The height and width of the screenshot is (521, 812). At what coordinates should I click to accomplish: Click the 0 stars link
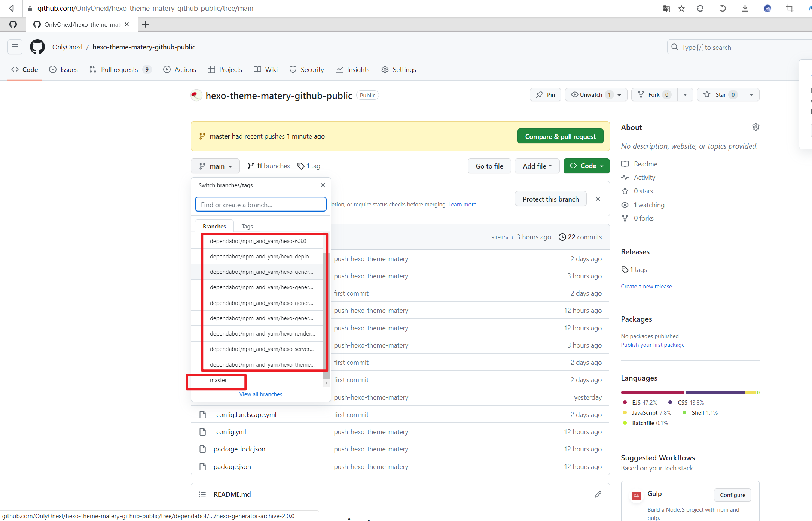click(637, 191)
